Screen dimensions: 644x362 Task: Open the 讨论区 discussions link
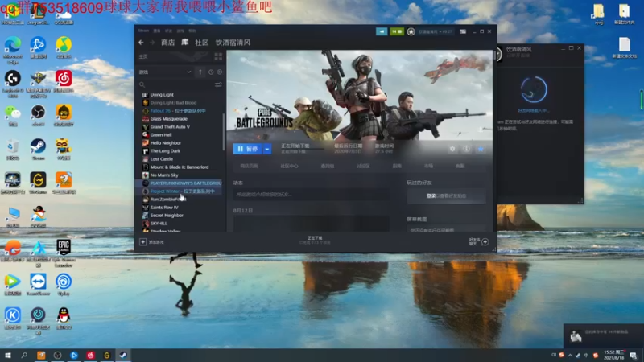coord(363,166)
